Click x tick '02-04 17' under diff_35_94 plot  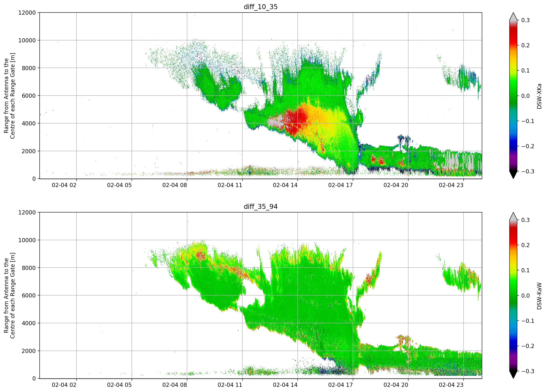pyautogui.click(x=340, y=385)
